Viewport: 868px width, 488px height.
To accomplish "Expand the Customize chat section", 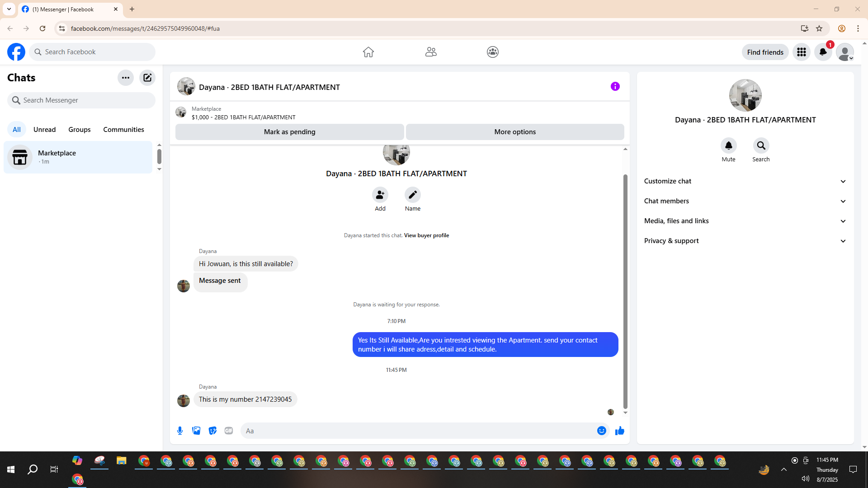I will (745, 181).
